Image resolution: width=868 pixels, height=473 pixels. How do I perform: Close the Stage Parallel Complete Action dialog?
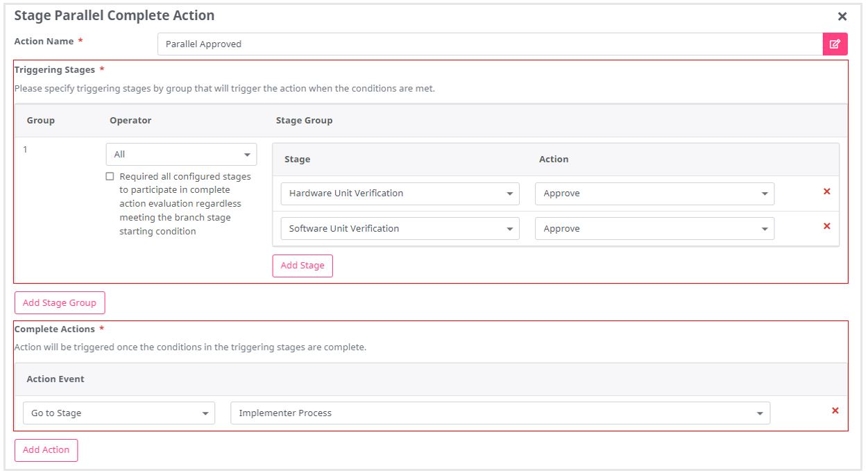(x=842, y=16)
